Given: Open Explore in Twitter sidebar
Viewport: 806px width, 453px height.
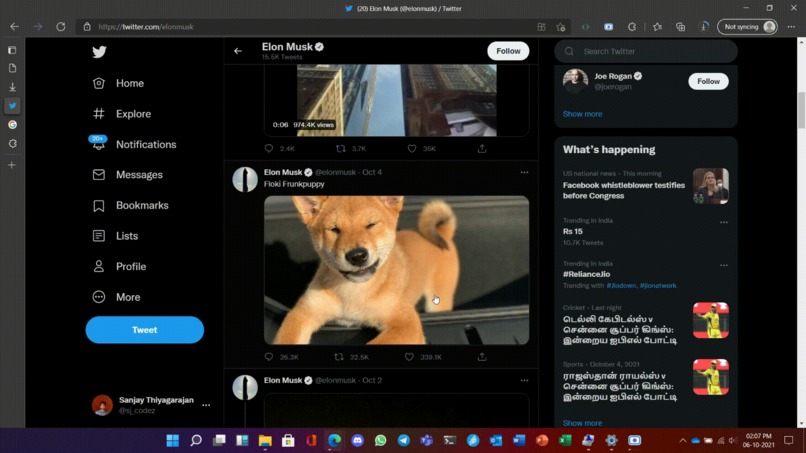Looking at the screenshot, I should 122,114.
